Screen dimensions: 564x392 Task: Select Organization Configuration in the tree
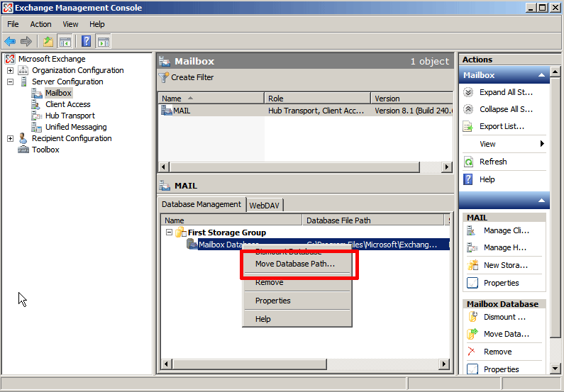[x=78, y=70]
